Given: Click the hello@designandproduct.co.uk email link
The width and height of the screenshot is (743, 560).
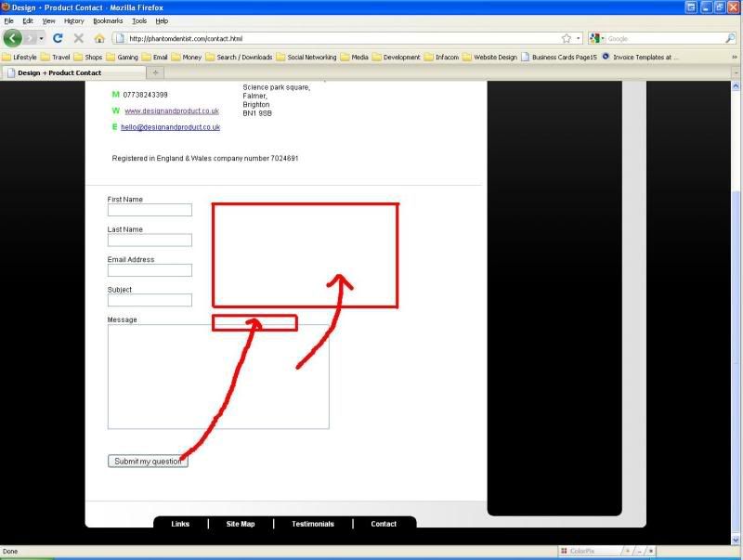Looking at the screenshot, I should pyautogui.click(x=171, y=127).
